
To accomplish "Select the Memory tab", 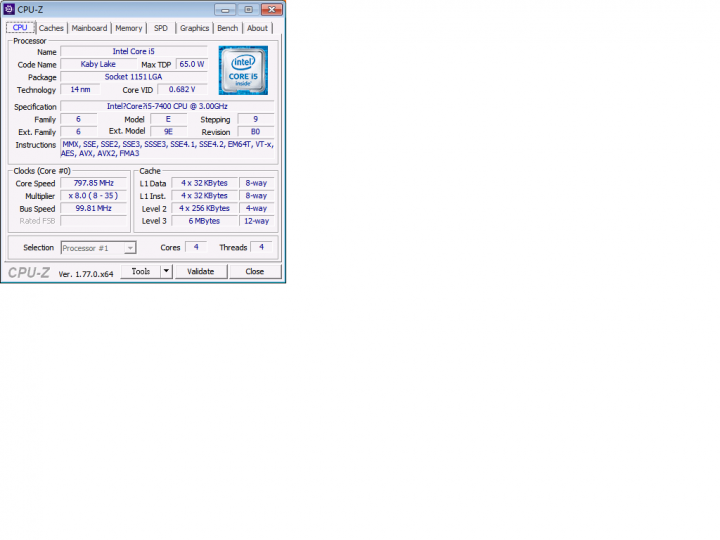I will point(129,28).
